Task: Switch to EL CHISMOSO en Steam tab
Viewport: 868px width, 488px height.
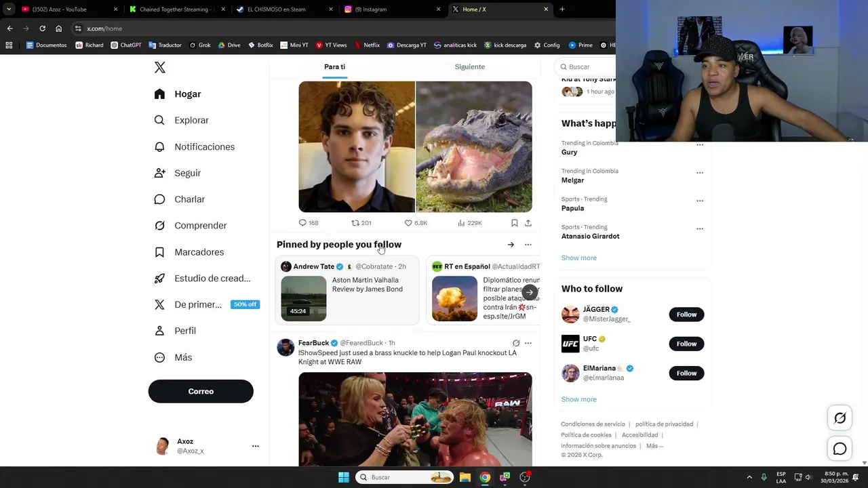Action: (285, 9)
